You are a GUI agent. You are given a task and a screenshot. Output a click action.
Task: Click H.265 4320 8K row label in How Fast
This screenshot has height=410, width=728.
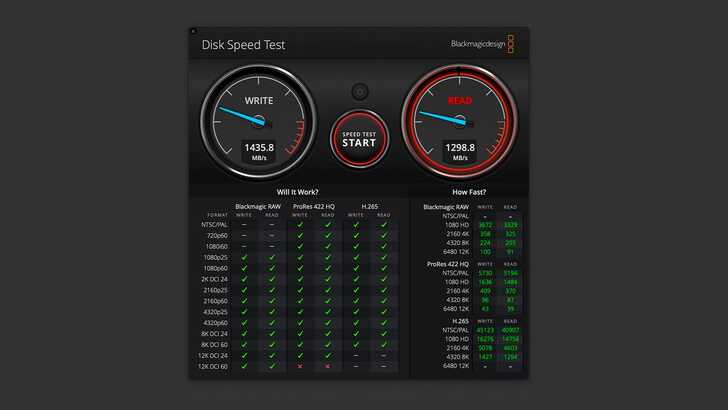457,357
